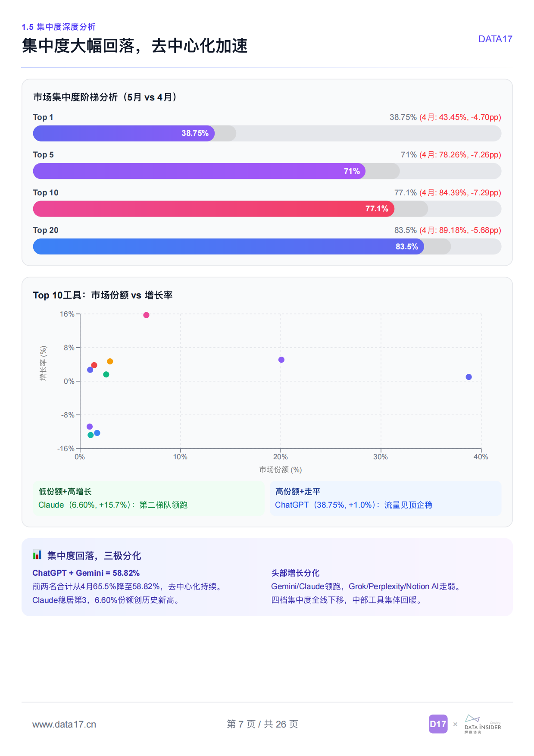Select the red scatter point near 4% growth
Image resolution: width=534 pixels, height=756 pixels.
coord(94,365)
